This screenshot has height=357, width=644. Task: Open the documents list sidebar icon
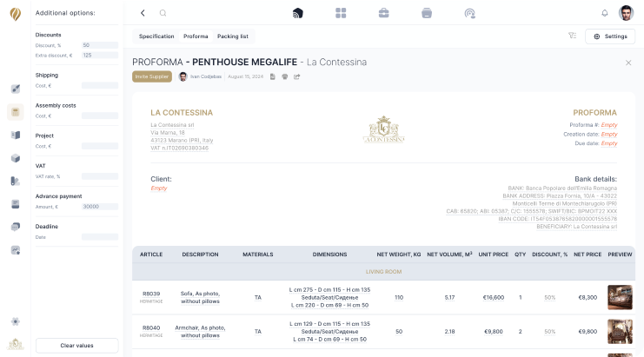[x=15, y=204]
